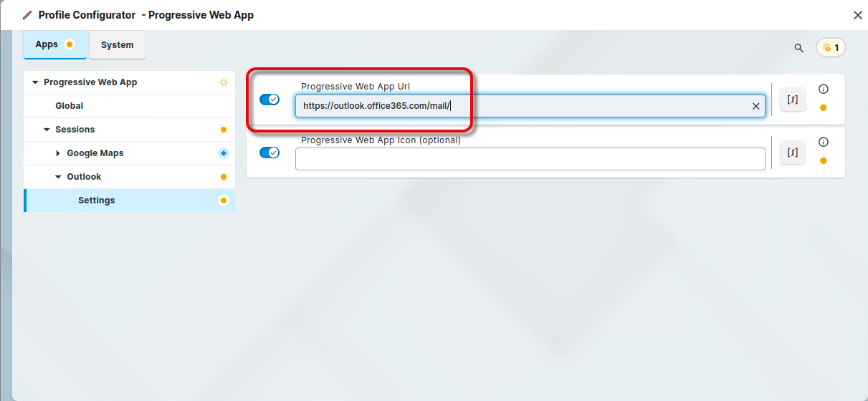Open variable picker for Web App Url

[793, 100]
